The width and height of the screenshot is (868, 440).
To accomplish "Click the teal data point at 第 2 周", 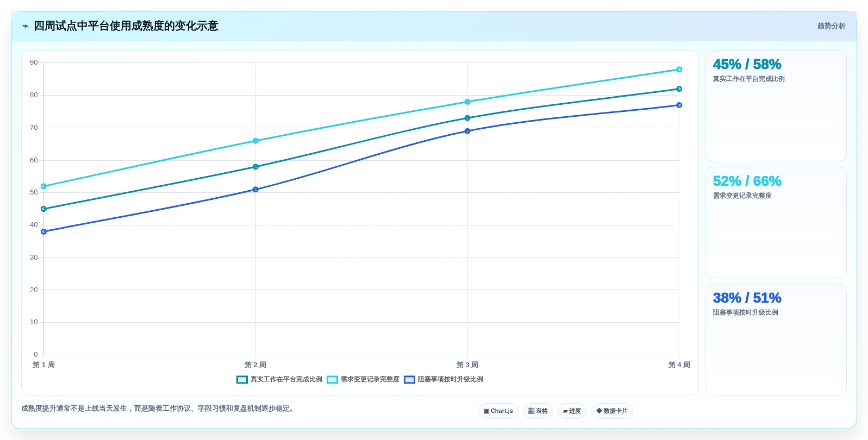I will pyautogui.click(x=255, y=167).
